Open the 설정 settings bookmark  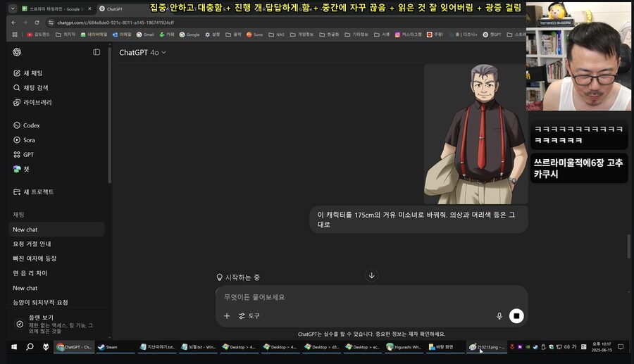pos(212,34)
